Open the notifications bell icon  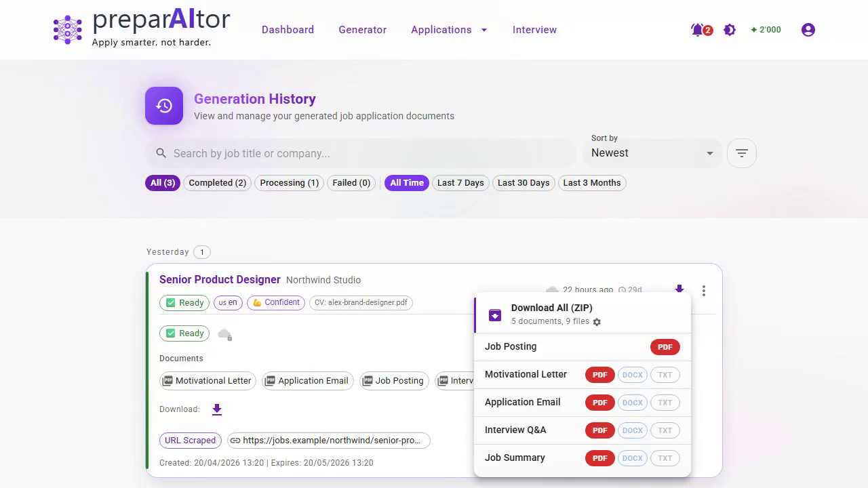(698, 30)
